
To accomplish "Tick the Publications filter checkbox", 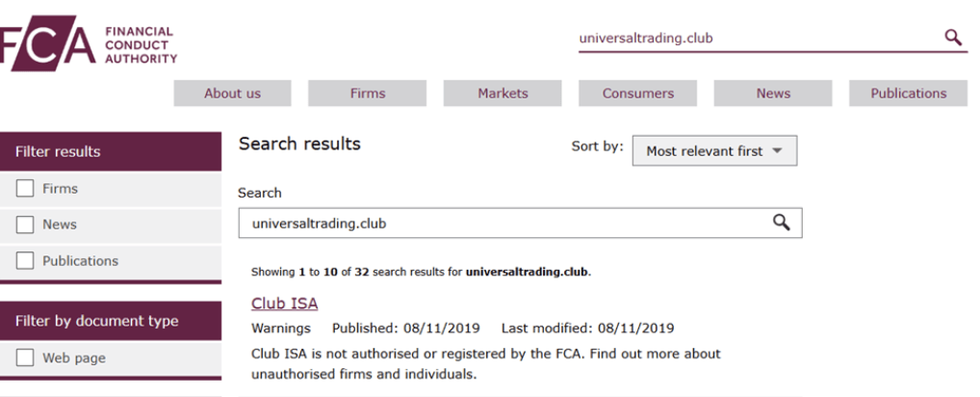I will coord(25,261).
